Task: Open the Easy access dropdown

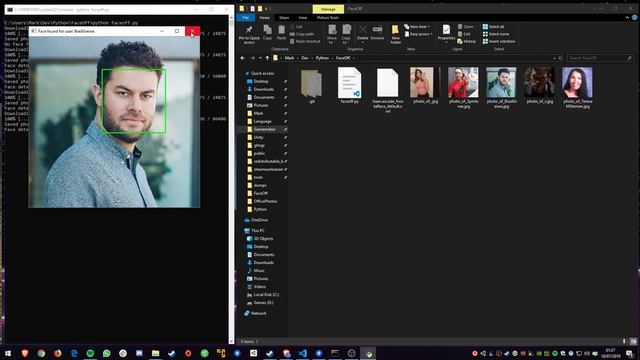Action: (418, 34)
